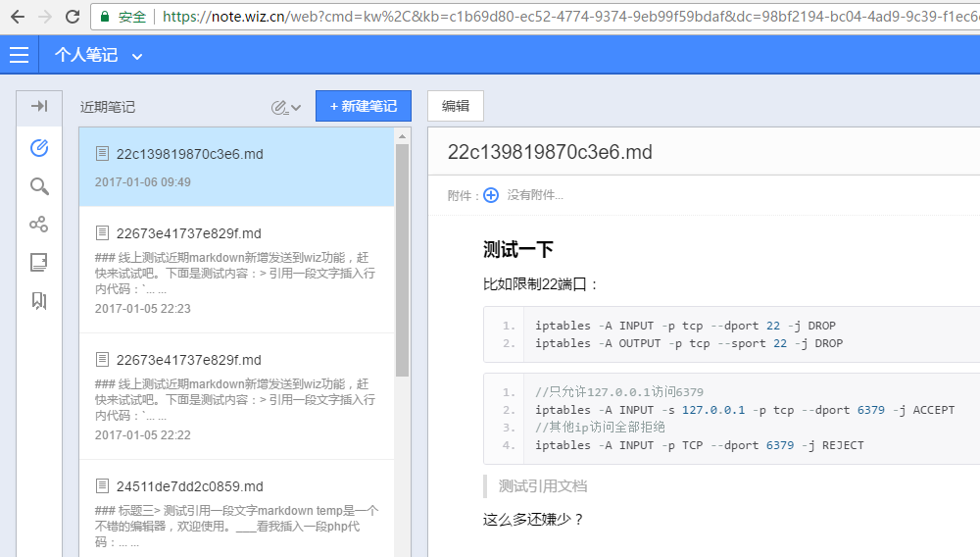Click the scrollbar up arrow in note list
The height and width of the screenshot is (557, 980).
(403, 135)
